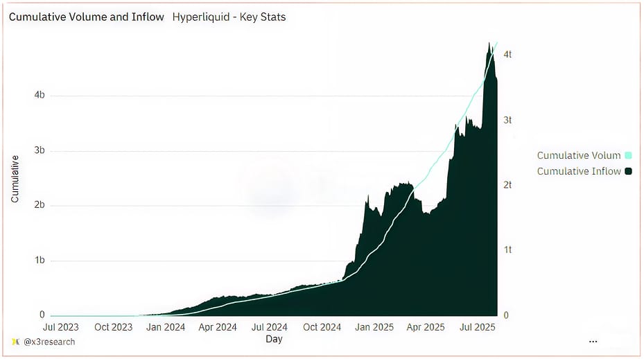Toggle the Cumulative Volum legend entry
The height and width of the screenshot is (359, 644).
coord(584,155)
